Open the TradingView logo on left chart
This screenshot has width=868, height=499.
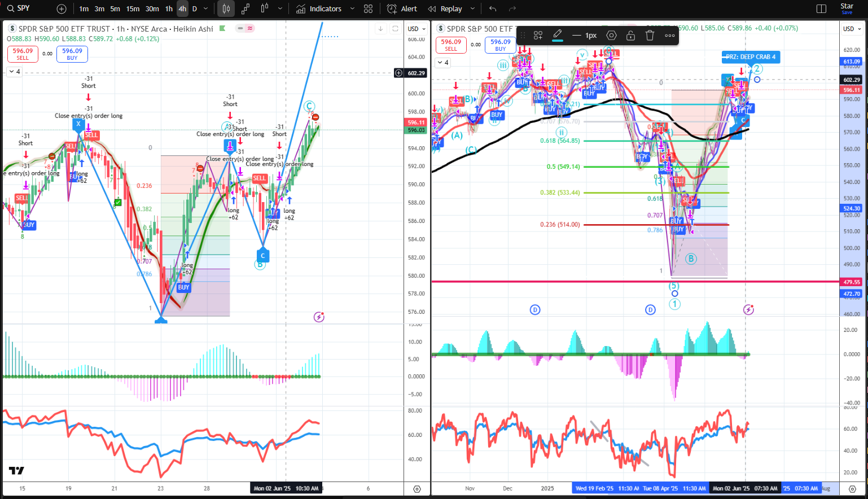(x=16, y=471)
